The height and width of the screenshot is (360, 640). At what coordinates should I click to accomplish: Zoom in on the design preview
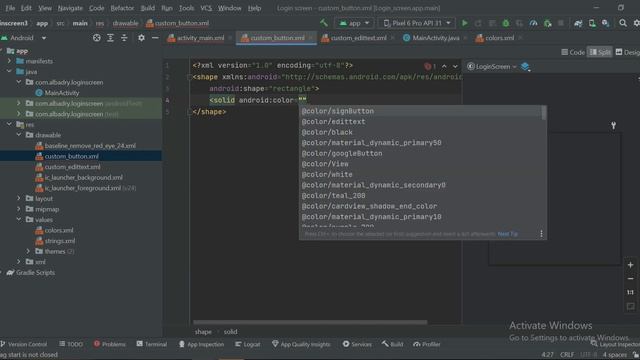click(x=630, y=265)
